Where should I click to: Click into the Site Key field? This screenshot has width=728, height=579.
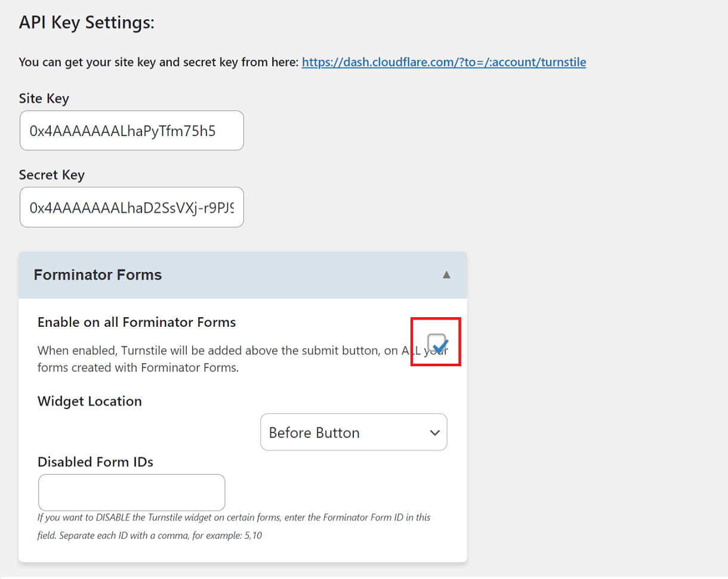click(x=132, y=130)
